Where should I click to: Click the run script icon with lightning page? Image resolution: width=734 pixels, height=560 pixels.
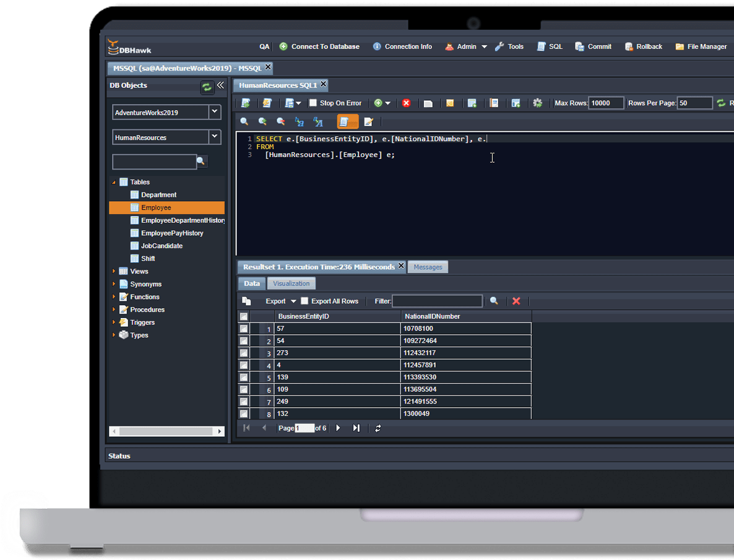click(x=267, y=103)
